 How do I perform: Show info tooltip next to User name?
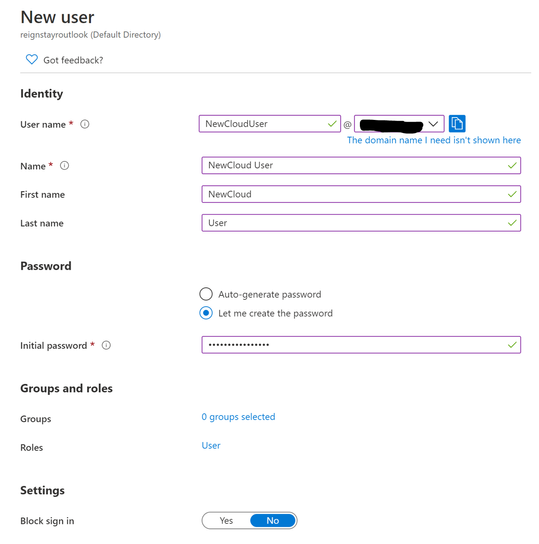click(x=85, y=124)
